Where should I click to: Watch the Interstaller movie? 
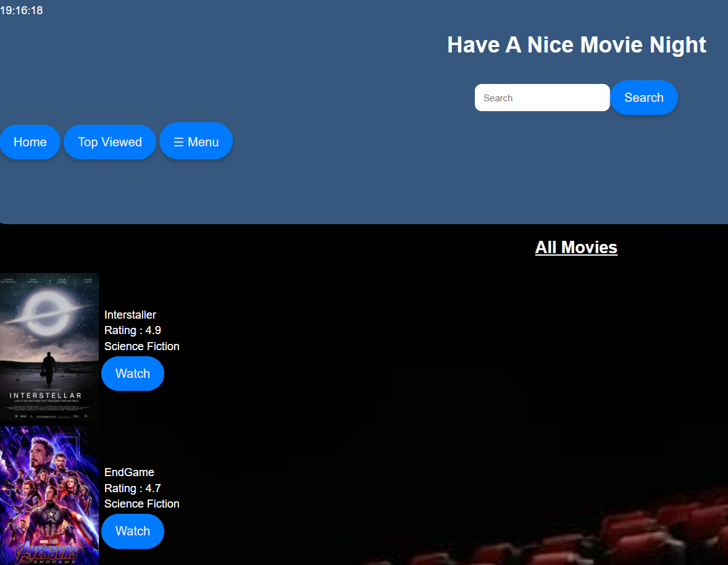tap(132, 374)
